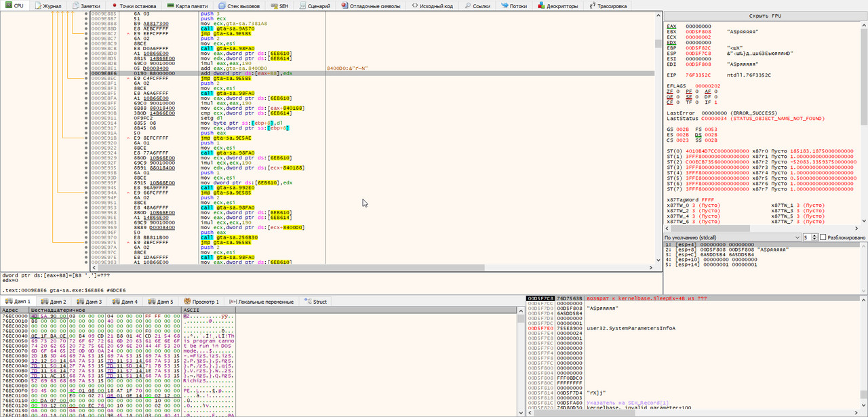The image size is (868, 417).
Task: Select the setg dl instruction row
Action: click(372, 118)
